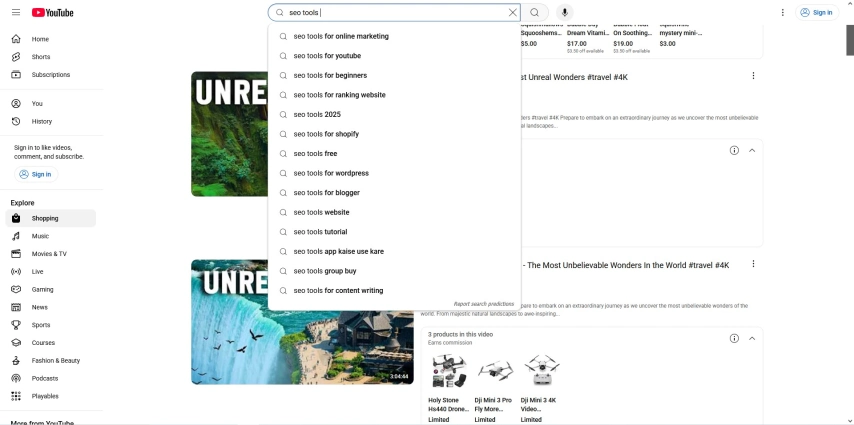This screenshot has height=425, width=854.
Task: Click Report search predictions link
Action: [483, 304]
